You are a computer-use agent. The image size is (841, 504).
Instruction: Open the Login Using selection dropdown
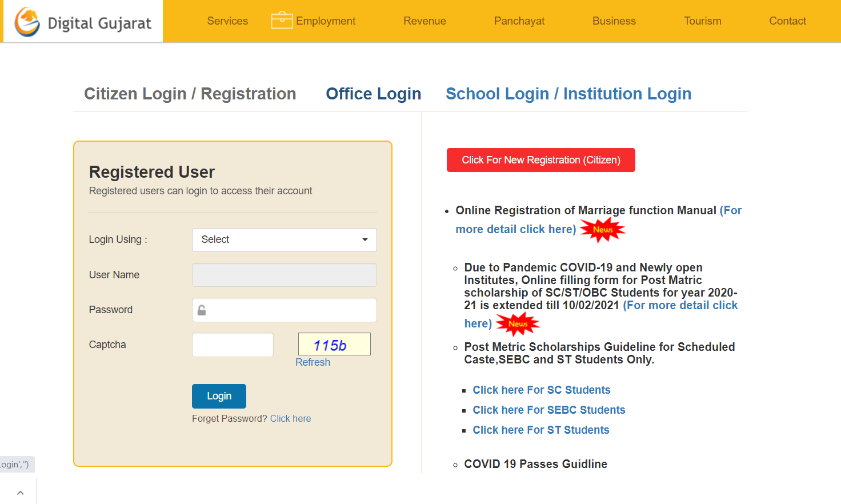click(284, 240)
